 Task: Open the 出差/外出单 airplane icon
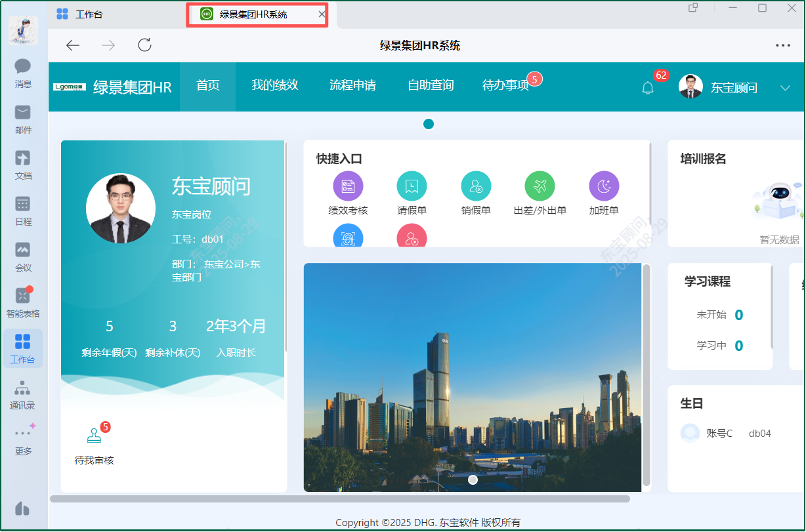(540, 186)
